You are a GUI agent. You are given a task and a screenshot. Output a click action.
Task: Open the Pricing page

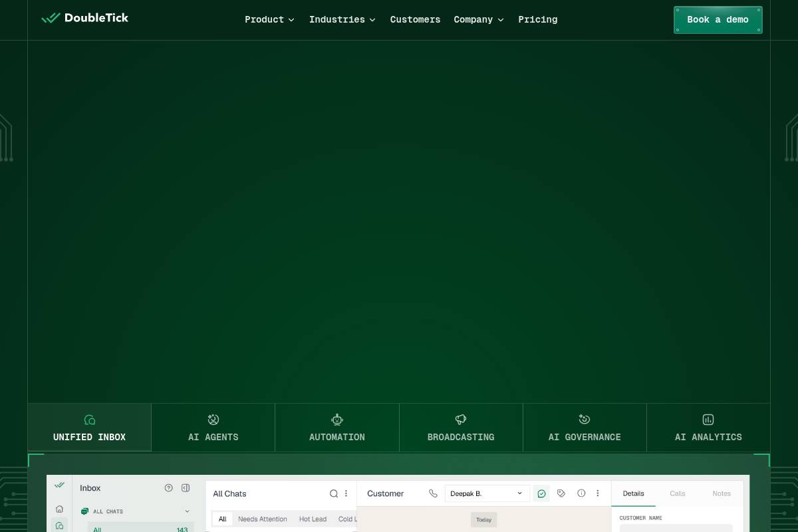pyautogui.click(x=538, y=20)
